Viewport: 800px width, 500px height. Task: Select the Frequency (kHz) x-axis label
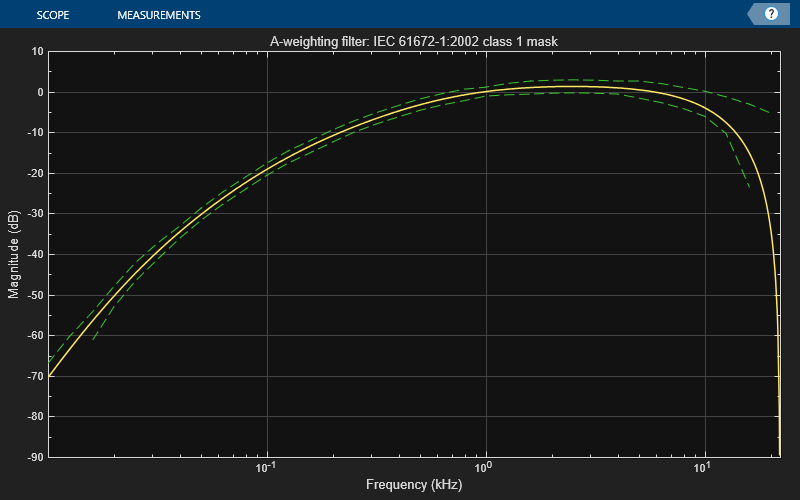414,484
